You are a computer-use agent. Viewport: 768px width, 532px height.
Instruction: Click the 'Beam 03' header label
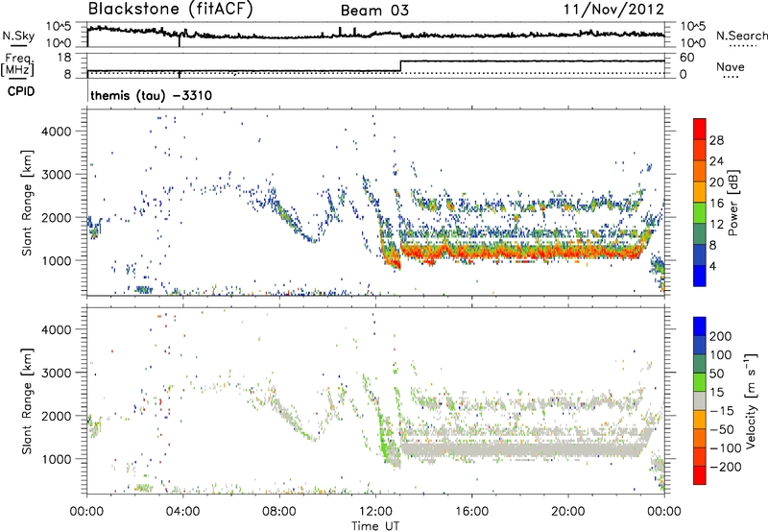click(374, 11)
